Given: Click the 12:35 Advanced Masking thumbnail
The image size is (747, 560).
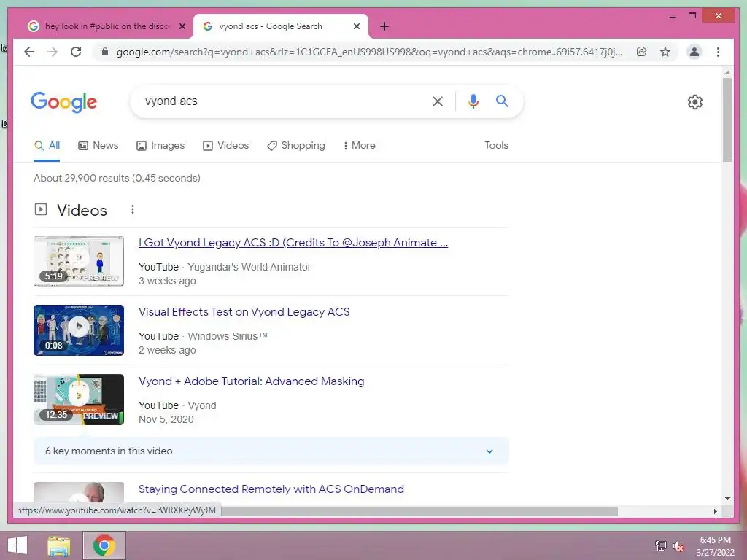Looking at the screenshot, I should click(x=79, y=399).
